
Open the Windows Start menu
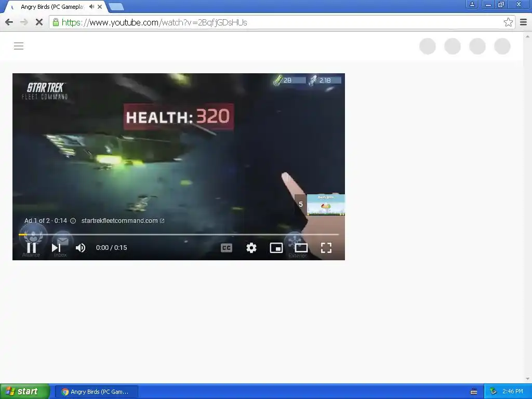[x=24, y=392]
